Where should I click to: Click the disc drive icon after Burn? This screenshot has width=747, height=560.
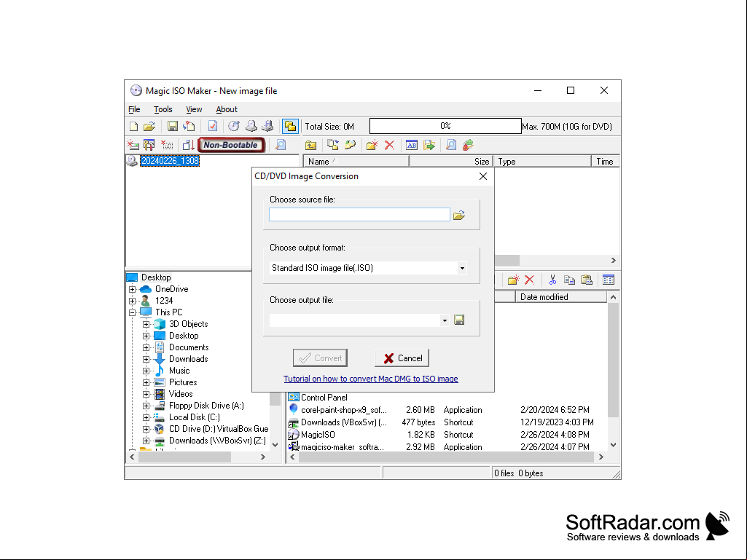(x=251, y=126)
